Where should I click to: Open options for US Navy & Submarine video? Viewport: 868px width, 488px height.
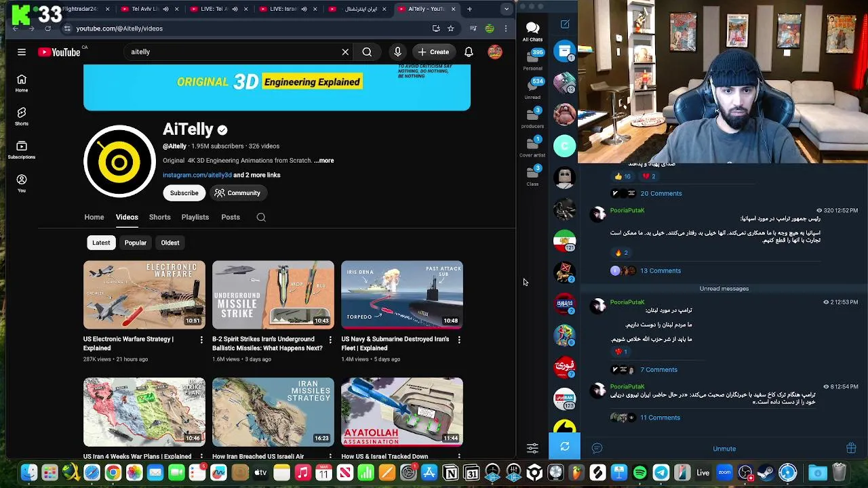click(x=459, y=340)
